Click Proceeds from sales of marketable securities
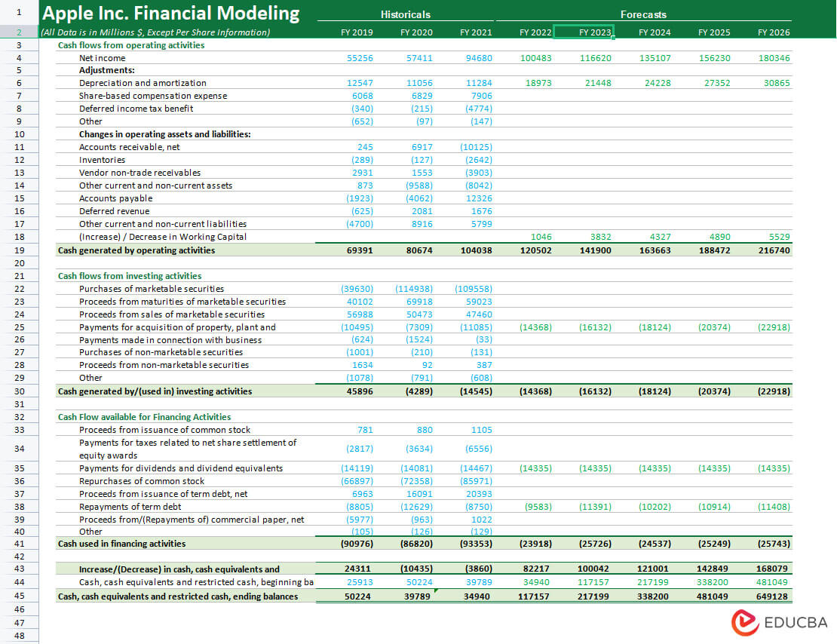The width and height of the screenshot is (837, 644). 172,314
